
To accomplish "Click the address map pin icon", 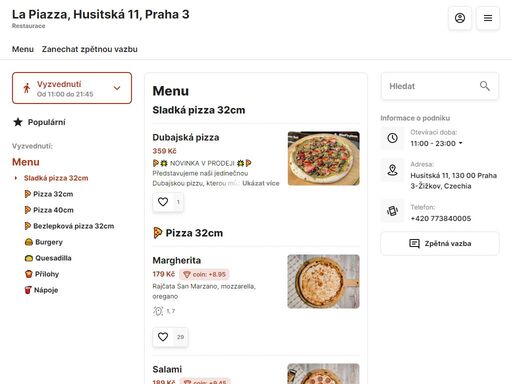I will click(392, 170).
